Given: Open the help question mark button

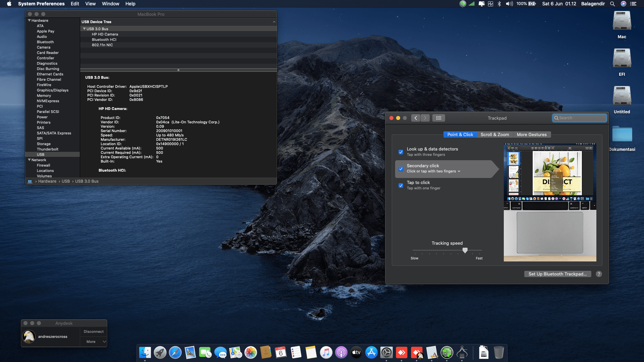Looking at the screenshot, I should [599, 274].
